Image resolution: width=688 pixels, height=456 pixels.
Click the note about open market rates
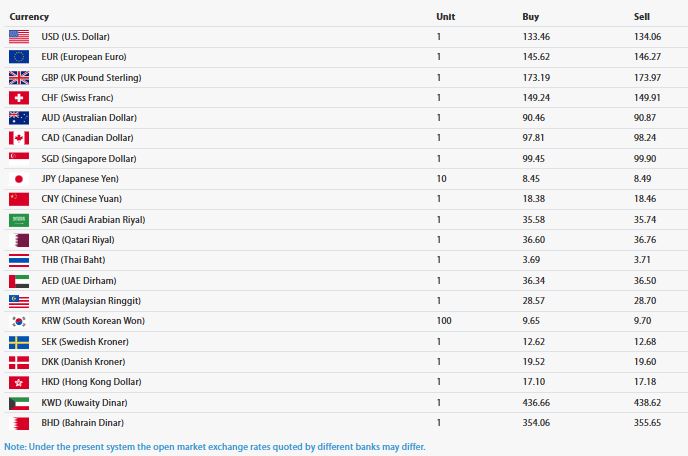click(215, 447)
